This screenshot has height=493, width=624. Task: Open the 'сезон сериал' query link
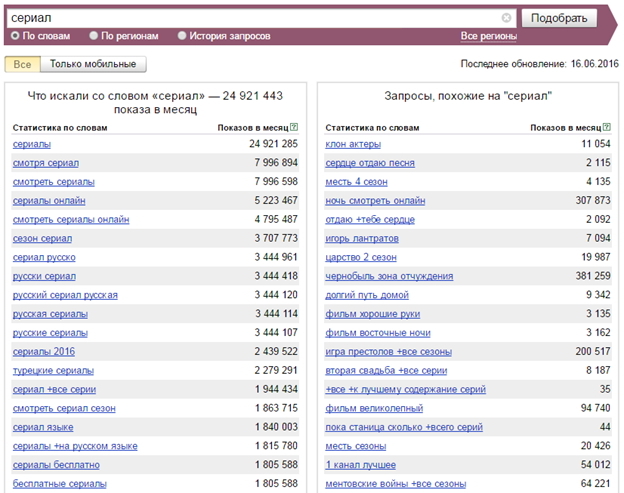click(x=42, y=238)
